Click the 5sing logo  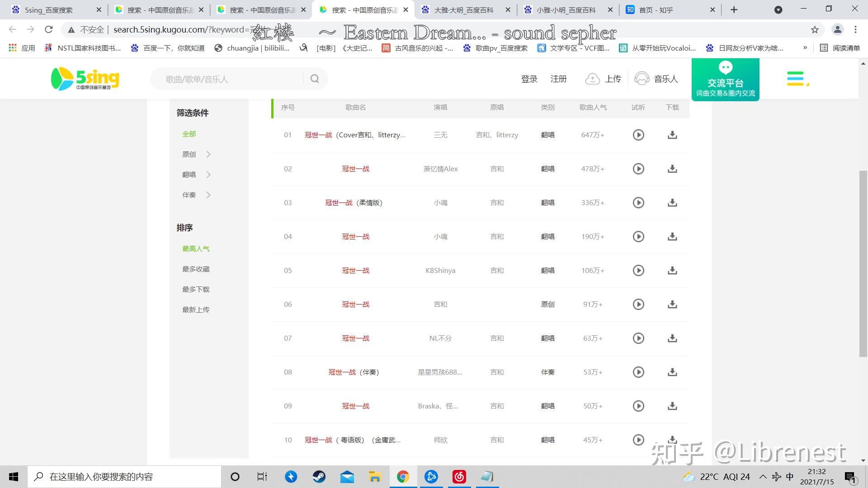click(x=85, y=79)
